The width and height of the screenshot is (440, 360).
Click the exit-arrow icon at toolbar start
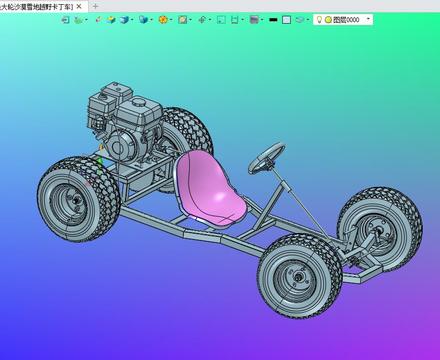point(65,20)
